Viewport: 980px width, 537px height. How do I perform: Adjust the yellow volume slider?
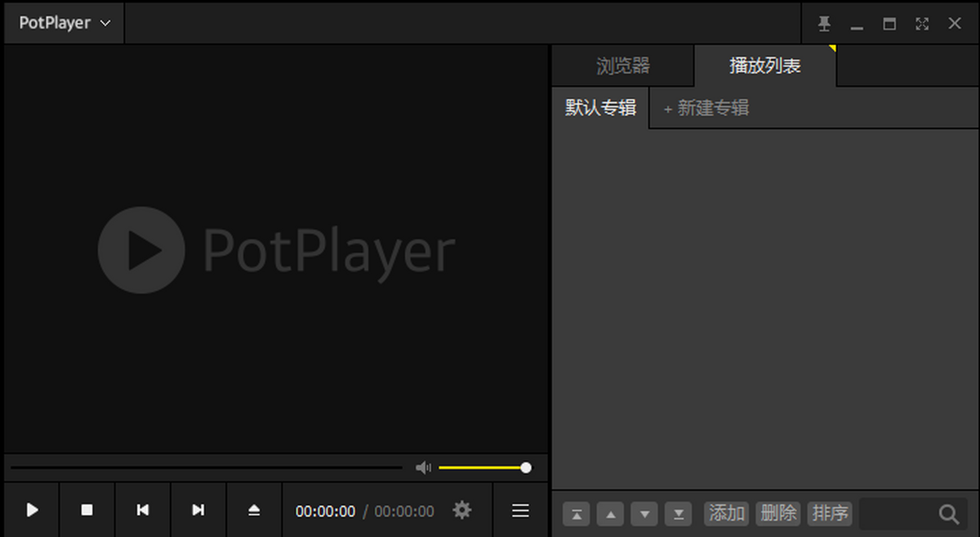coord(484,468)
